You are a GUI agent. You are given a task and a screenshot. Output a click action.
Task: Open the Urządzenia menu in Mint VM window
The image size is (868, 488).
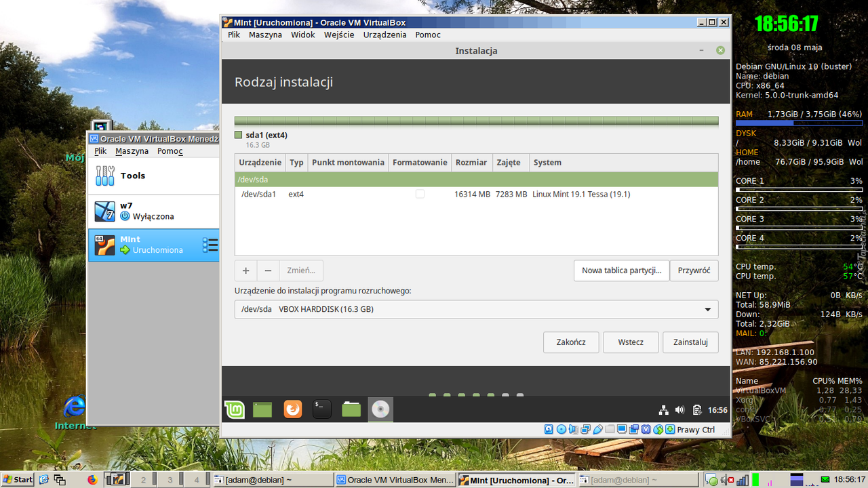point(384,35)
